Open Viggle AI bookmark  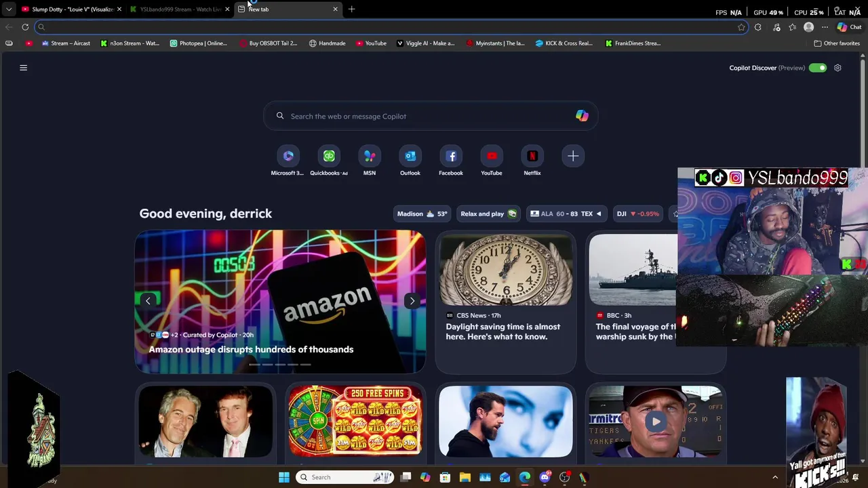(x=425, y=43)
